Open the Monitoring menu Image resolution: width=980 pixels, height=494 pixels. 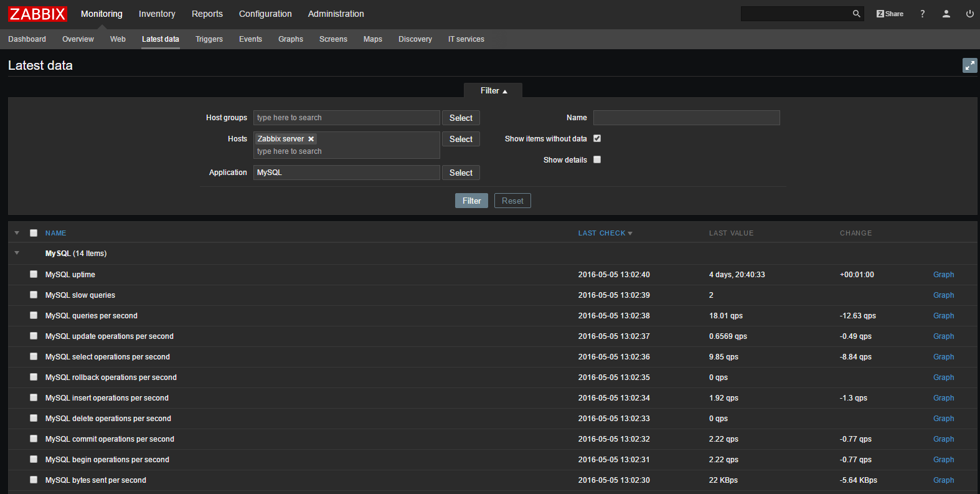coord(101,14)
